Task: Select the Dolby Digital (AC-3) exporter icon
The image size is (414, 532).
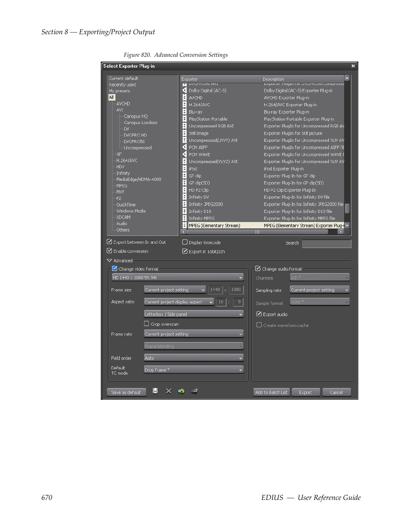Action: click(x=184, y=91)
